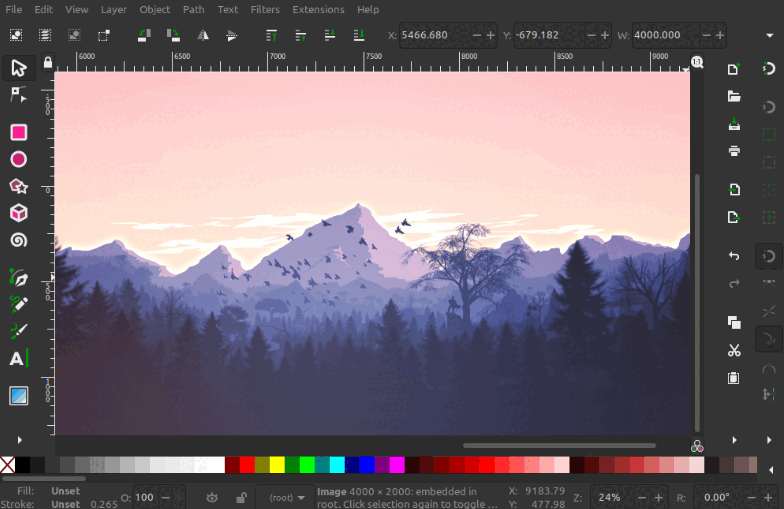Toggle snapping bounding boxes

(x=768, y=107)
